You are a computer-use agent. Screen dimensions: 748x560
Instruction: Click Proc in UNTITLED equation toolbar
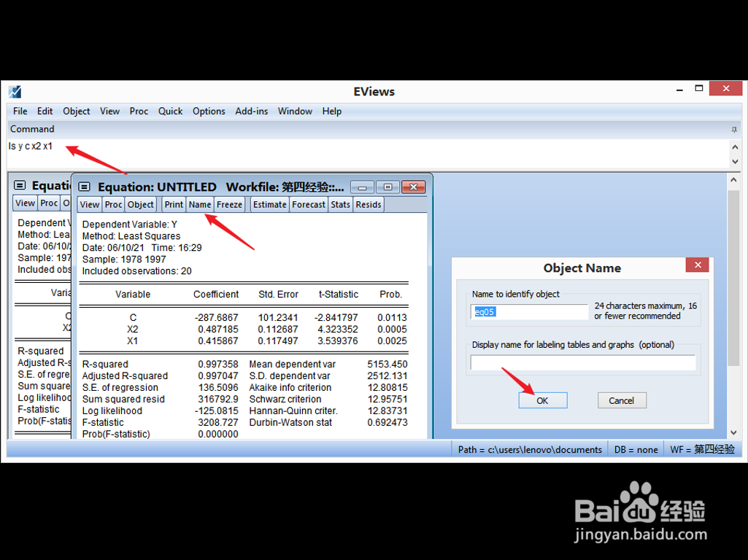click(114, 204)
